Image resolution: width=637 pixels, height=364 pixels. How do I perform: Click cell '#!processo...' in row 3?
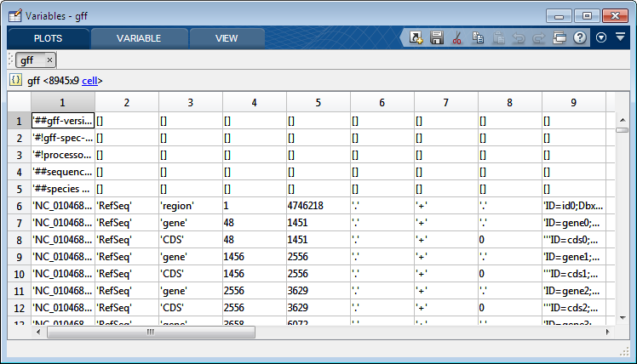(x=63, y=155)
